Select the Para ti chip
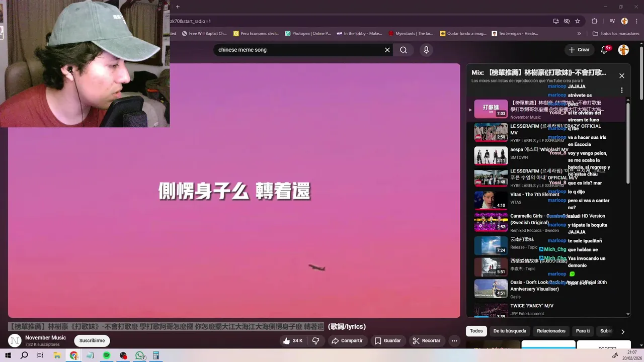 click(583, 331)
